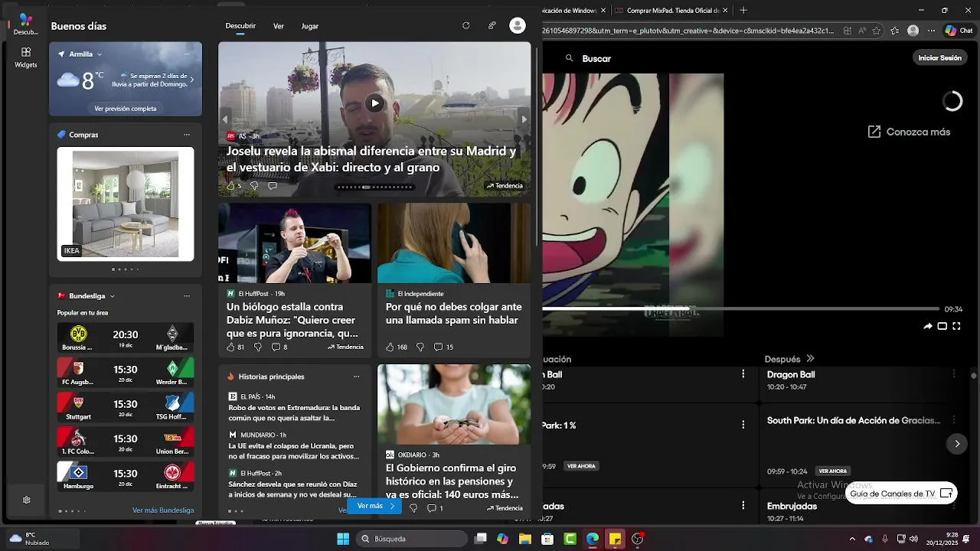The height and width of the screenshot is (551, 980).
Task: Add page to favorites star in address bar
Action: tap(876, 31)
